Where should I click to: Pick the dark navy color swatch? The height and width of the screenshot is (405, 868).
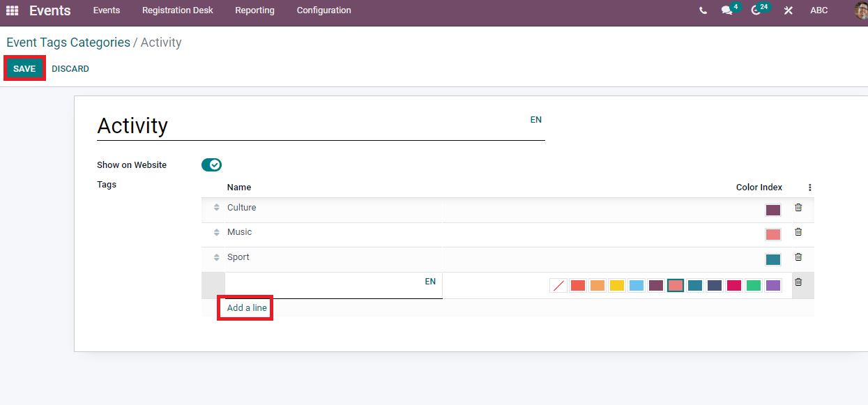715,285
